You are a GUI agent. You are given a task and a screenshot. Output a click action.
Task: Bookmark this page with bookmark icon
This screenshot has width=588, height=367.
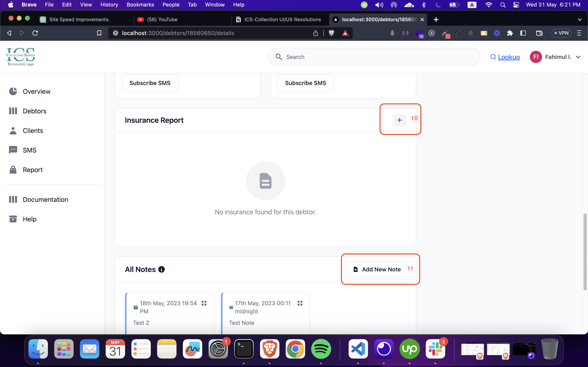click(99, 33)
